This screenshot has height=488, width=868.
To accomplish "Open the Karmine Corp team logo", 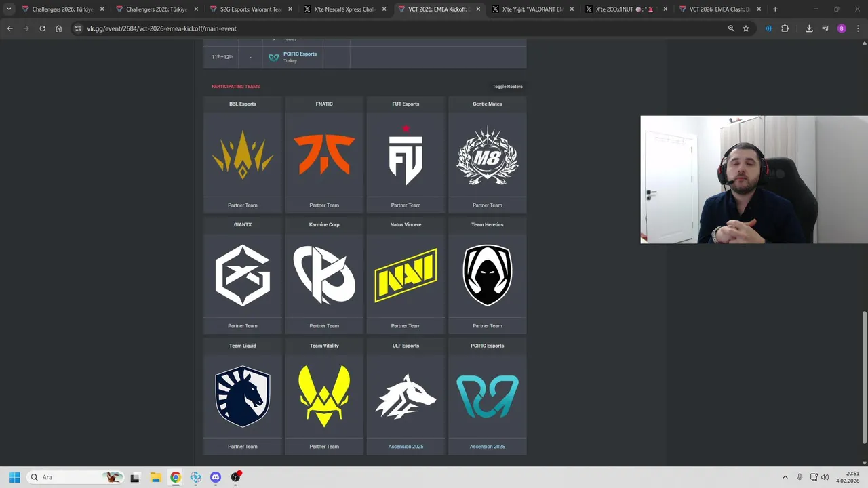I will coord(324,275).
